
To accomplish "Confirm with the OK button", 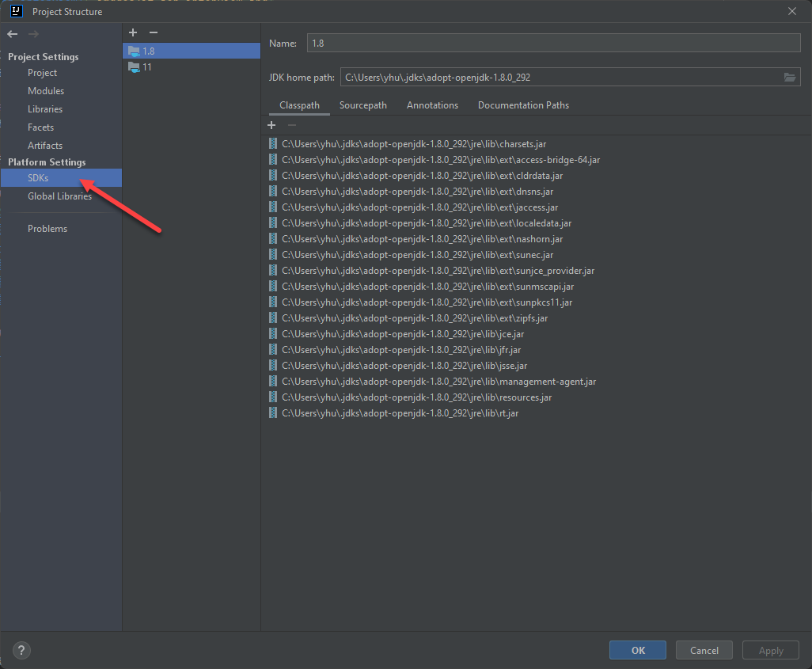I will 637,650.
